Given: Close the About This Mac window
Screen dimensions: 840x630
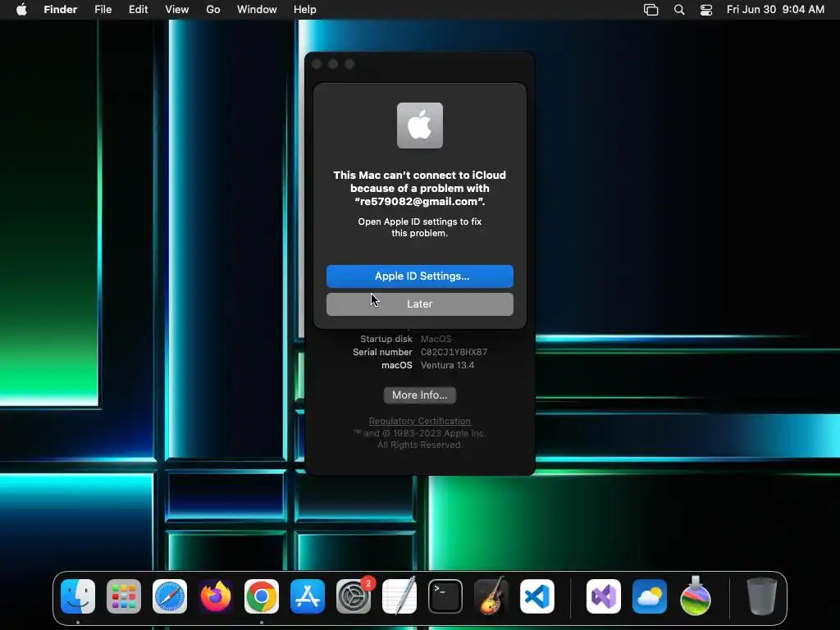Looking at the screenshot, I should [317, 64].
